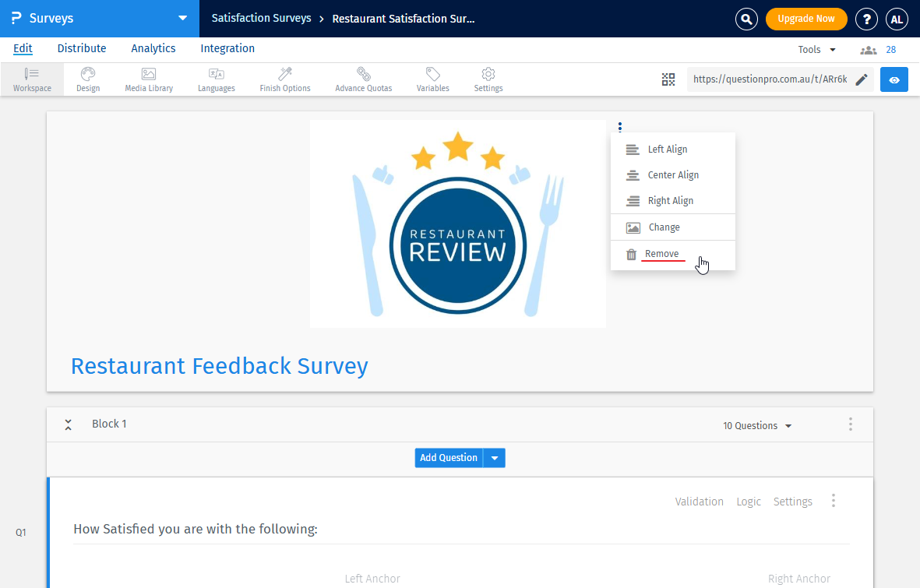Click the QR code icon
Viewport: 920px width, 588px height.
(x=668, y=79)
